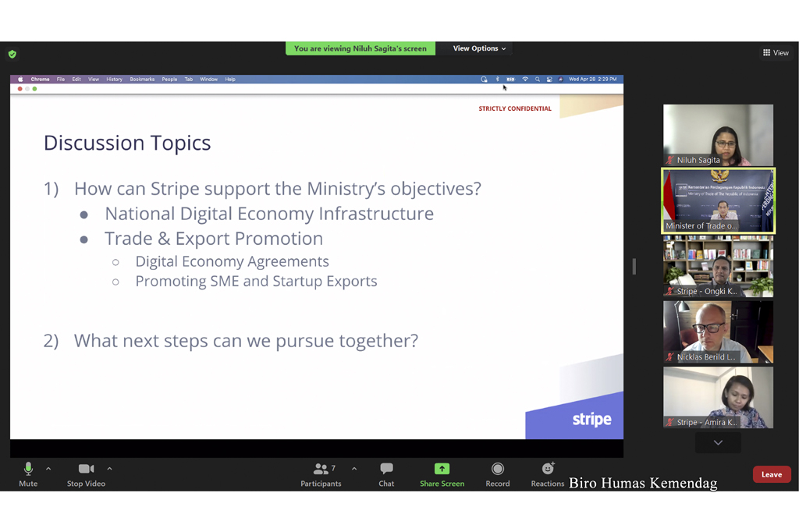
Task: Leave the meeting
Action: 772,474
